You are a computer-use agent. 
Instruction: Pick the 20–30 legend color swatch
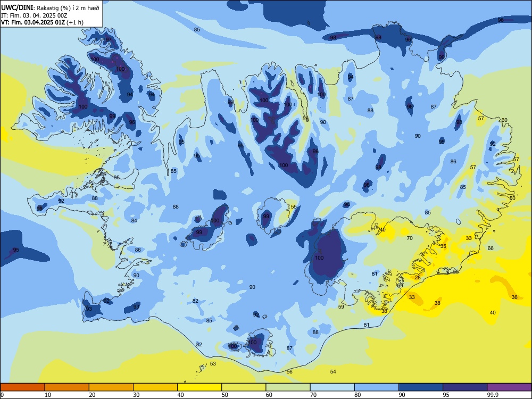pos(111,387)
